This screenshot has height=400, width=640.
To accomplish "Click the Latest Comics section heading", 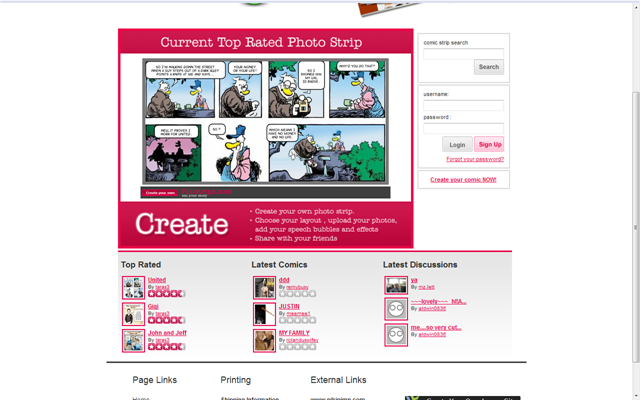I will click(279, 264).
